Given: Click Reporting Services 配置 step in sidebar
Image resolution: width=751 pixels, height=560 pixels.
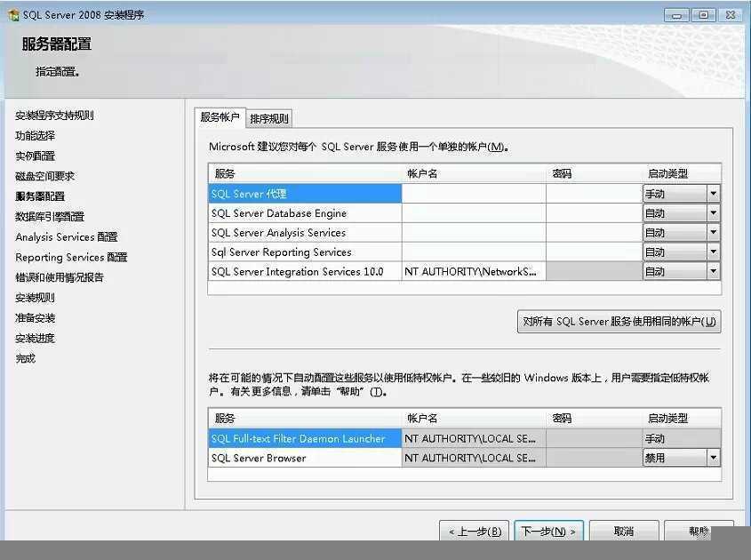Looking at the screenshot, I should pos(71,257).
